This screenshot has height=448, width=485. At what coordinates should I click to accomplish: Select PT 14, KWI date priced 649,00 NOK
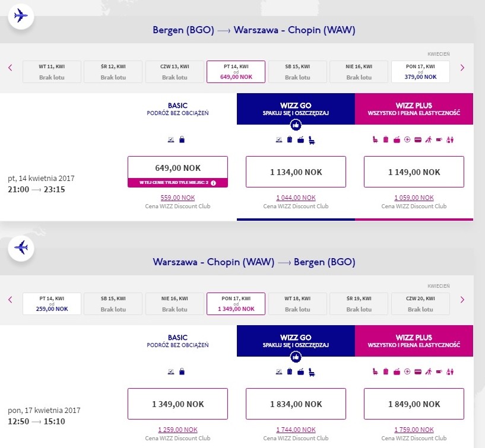[236, 72]
